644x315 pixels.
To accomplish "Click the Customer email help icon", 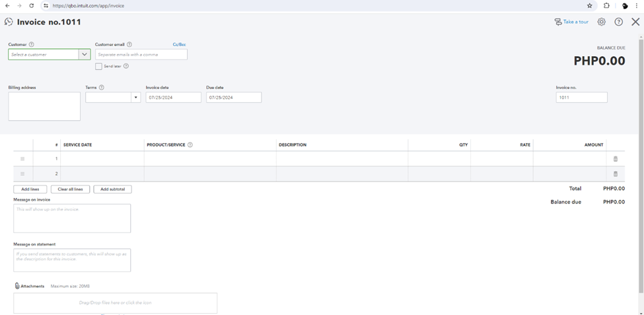I will coord(129,44).
